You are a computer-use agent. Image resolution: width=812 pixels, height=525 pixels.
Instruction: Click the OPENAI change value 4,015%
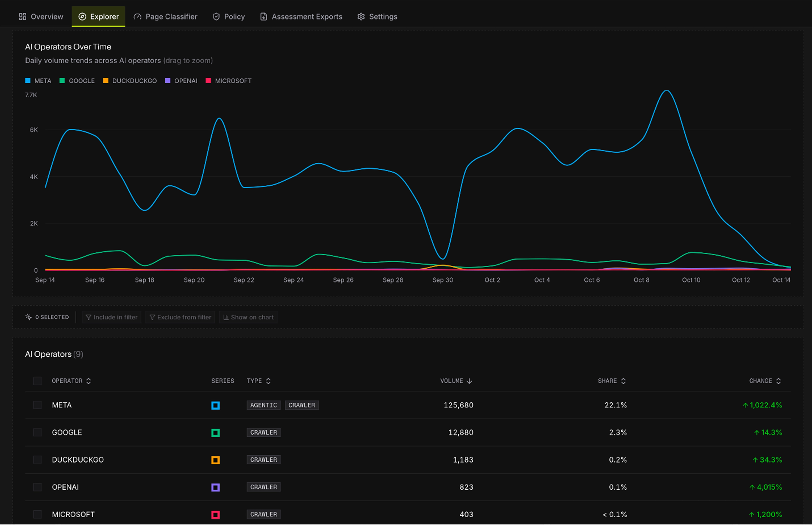coord(766,487)
